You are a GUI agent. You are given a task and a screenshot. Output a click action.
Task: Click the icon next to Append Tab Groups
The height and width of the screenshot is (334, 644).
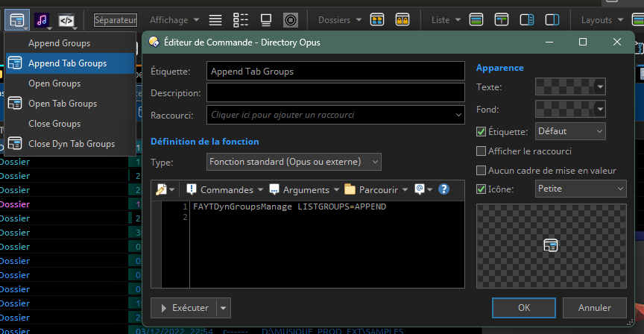coord(15,63)
